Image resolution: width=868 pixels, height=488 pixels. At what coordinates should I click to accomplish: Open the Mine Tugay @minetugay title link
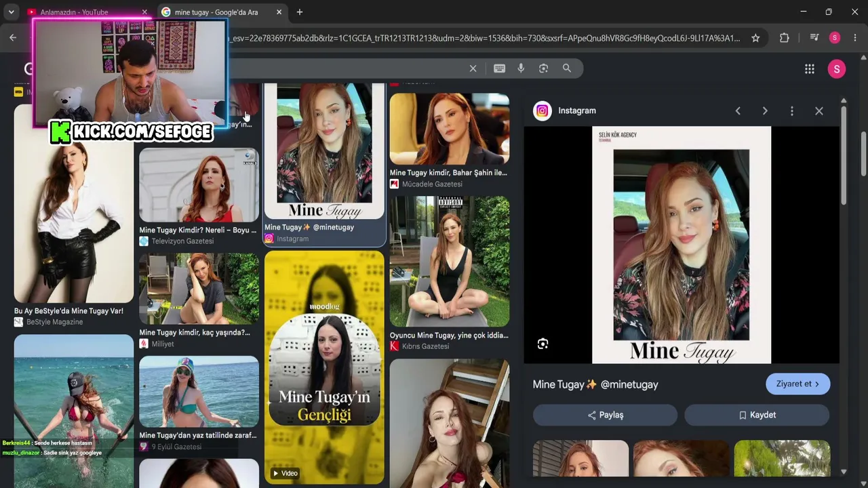click(x=595, y=384)
